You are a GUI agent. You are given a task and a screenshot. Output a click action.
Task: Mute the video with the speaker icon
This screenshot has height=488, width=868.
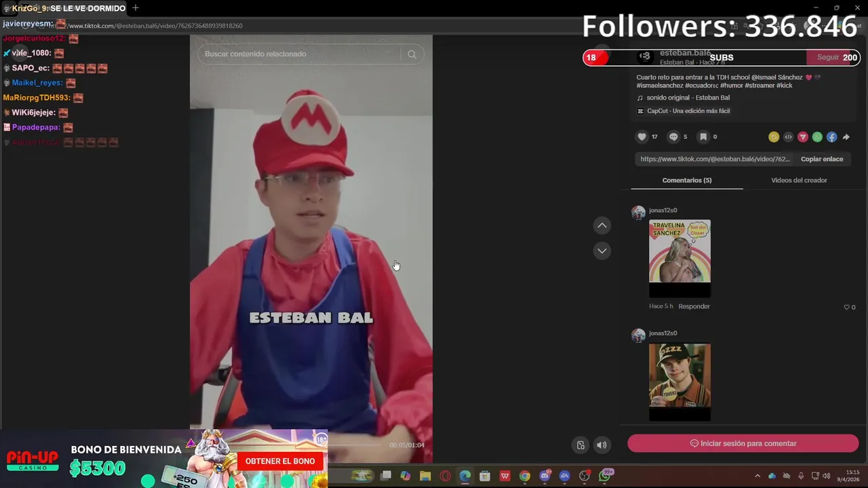click(x=601, y=445)
